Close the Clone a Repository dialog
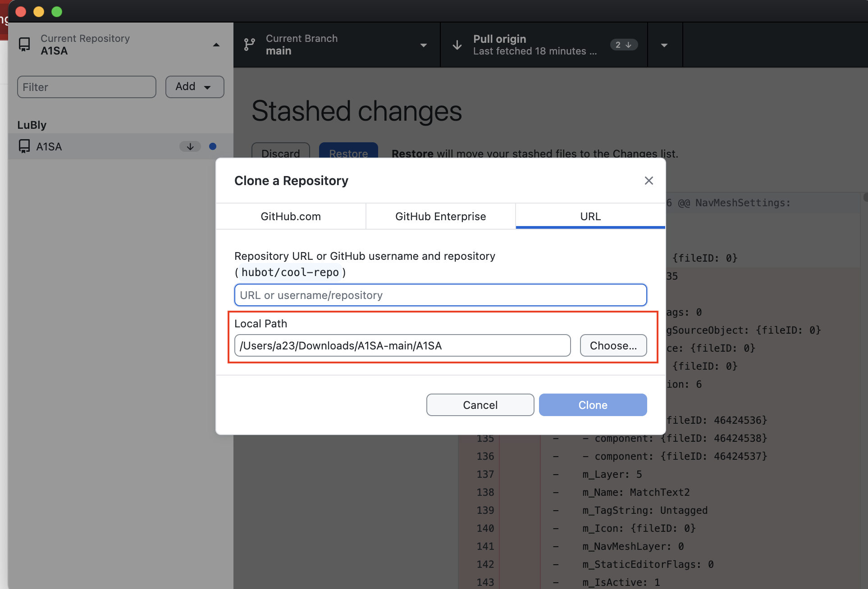The width and height of the screenshot is (868, 589). [x=649, y=181]
